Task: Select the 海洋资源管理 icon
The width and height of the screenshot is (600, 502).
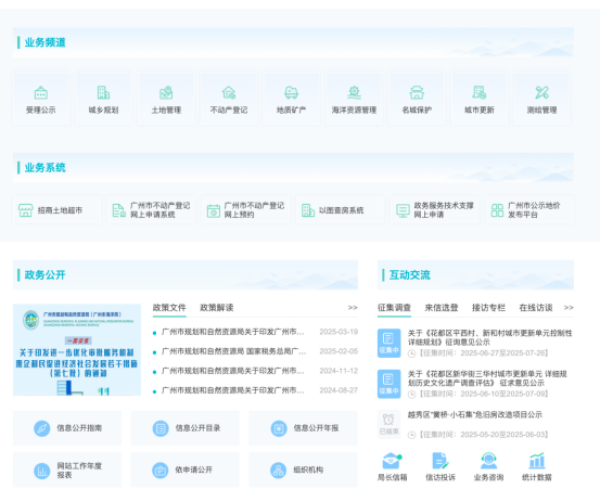Action: (x=353, y=93)
